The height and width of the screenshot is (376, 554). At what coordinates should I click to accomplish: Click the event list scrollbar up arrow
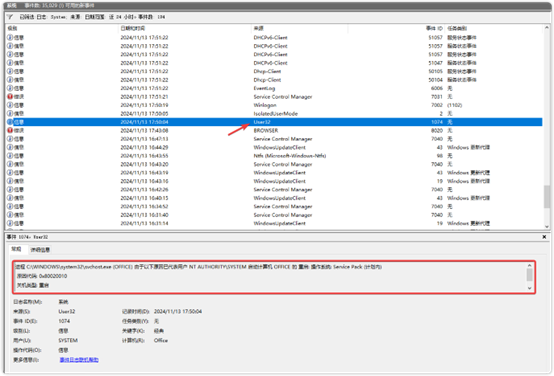click(547, 28)
